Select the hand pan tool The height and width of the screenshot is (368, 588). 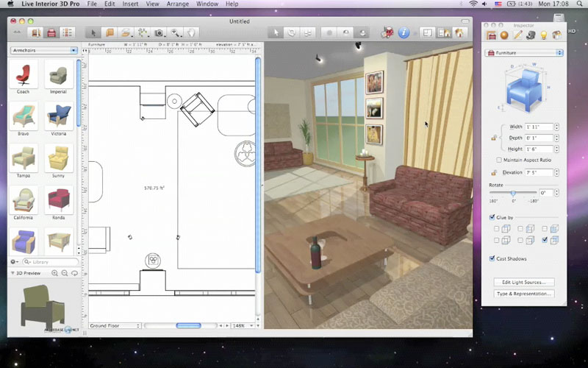pyautogui.click(x=191, y=32)
